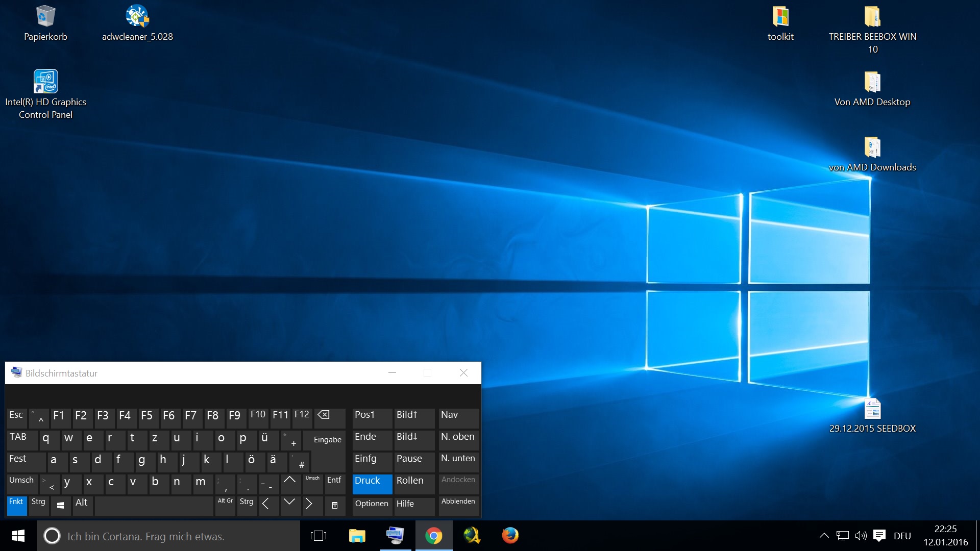Image resolution: width=980 pixels, height=551 pixels.
Task: Toggle the Rollen scroll lock key
Action: [413, 483]
